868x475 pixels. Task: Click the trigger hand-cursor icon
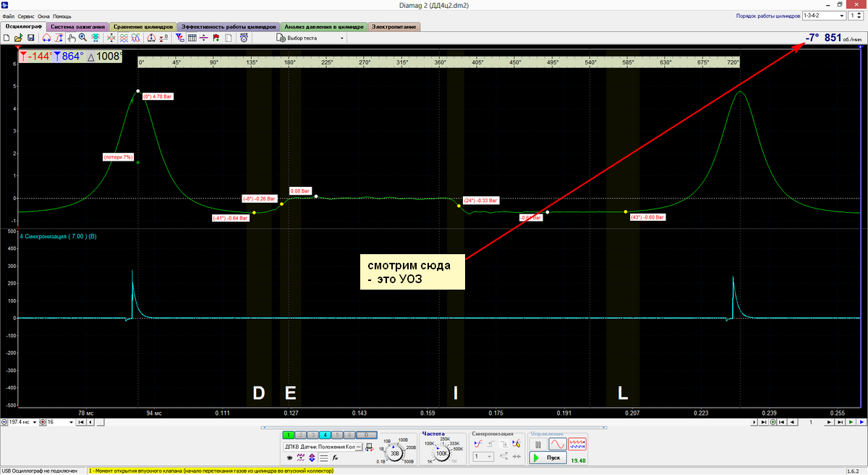pos(516,444)
